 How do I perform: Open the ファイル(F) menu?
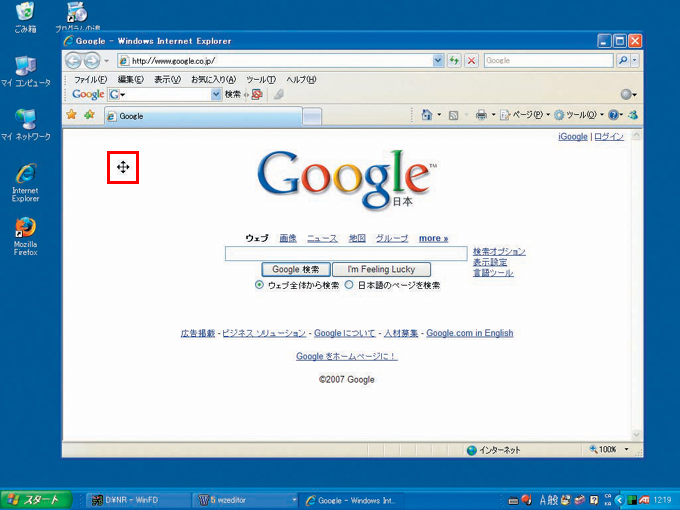90,79
